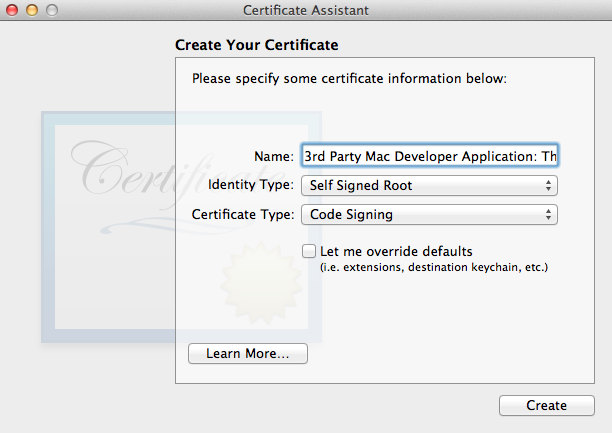The image size is (612, 433).
Task: Click the 'Certificate Type:' label
Action: pos(242,214)
